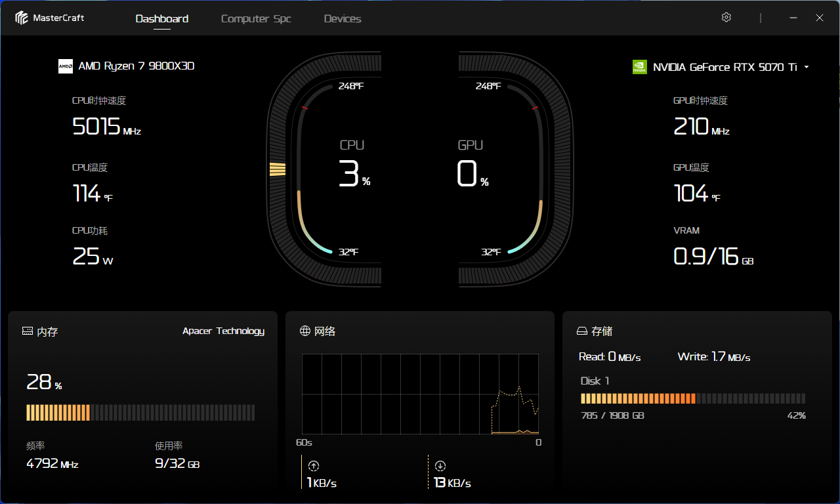The height and width of the screenshot is (504, 840).
Task: Click the 248°F mark on the CPU gauge
Action: tap(351, 86)
